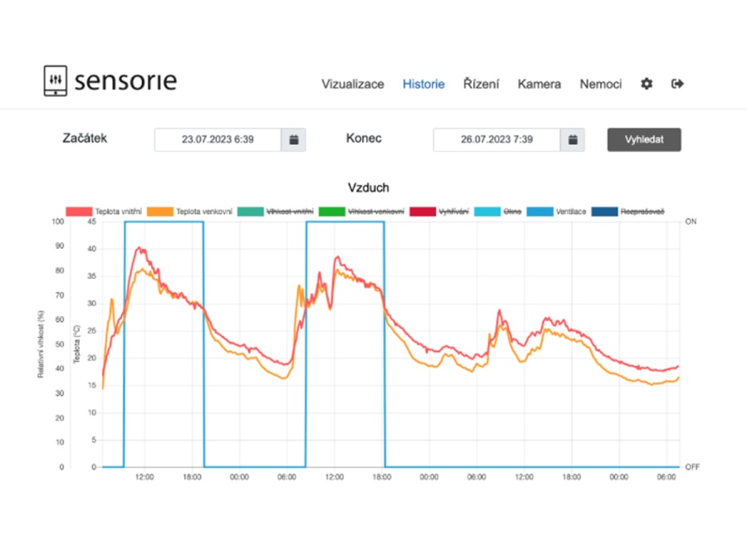Click the sensorie logo icon
The width and height of the screenshot is (747, 560).
(55, 81)
